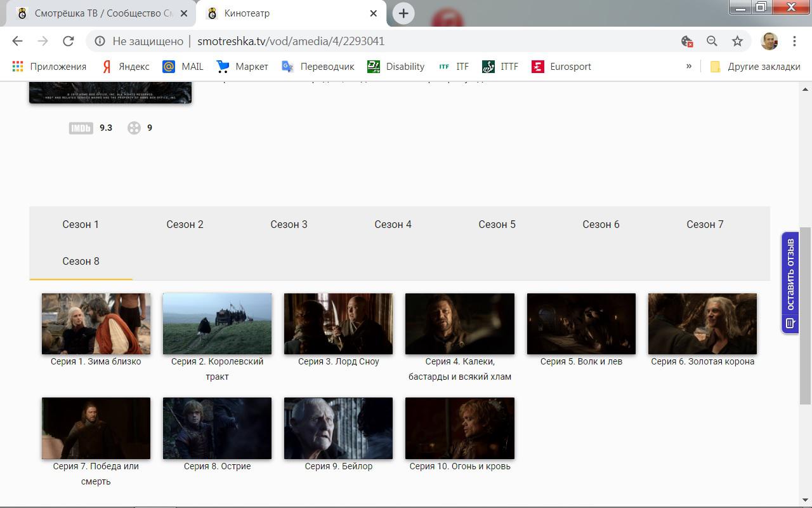The image size is (812, 508).
Task: Reload the current page
Action: point(69,41)
